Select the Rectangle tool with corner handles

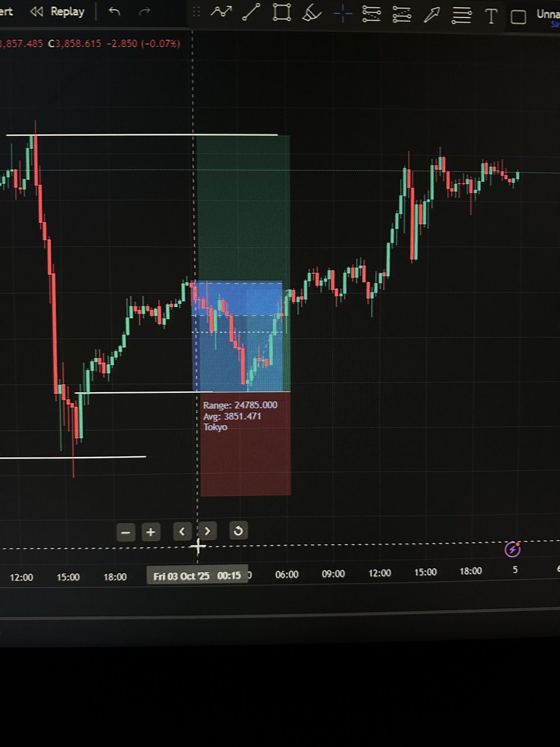pos(282,13)
